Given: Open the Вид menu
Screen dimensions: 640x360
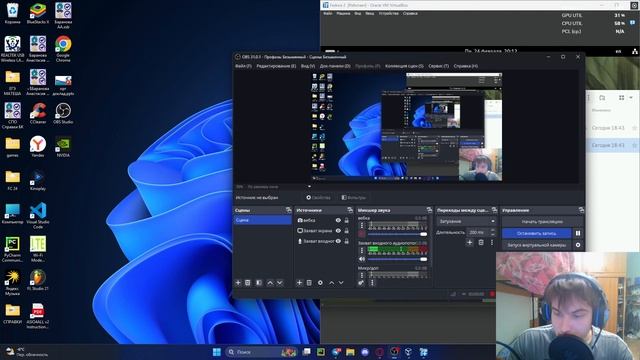Looking at the screenshot, I should (308, 66).
